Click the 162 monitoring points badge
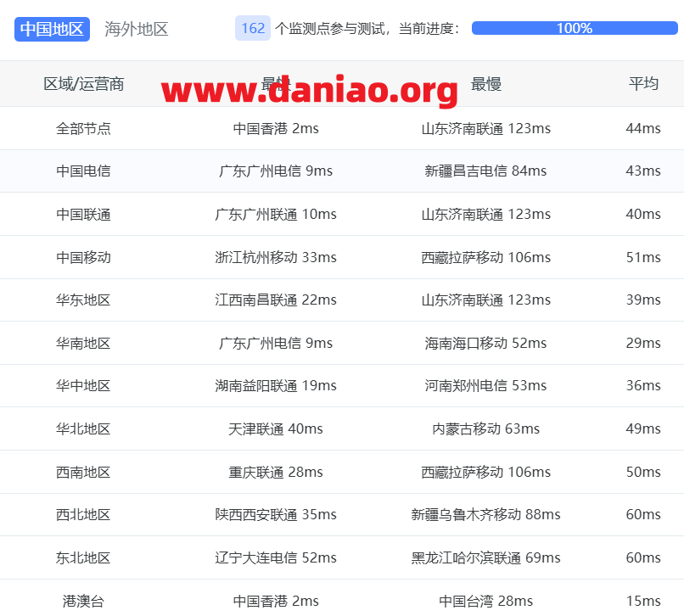This screenshot has height=616, width=684. (253, 28)
